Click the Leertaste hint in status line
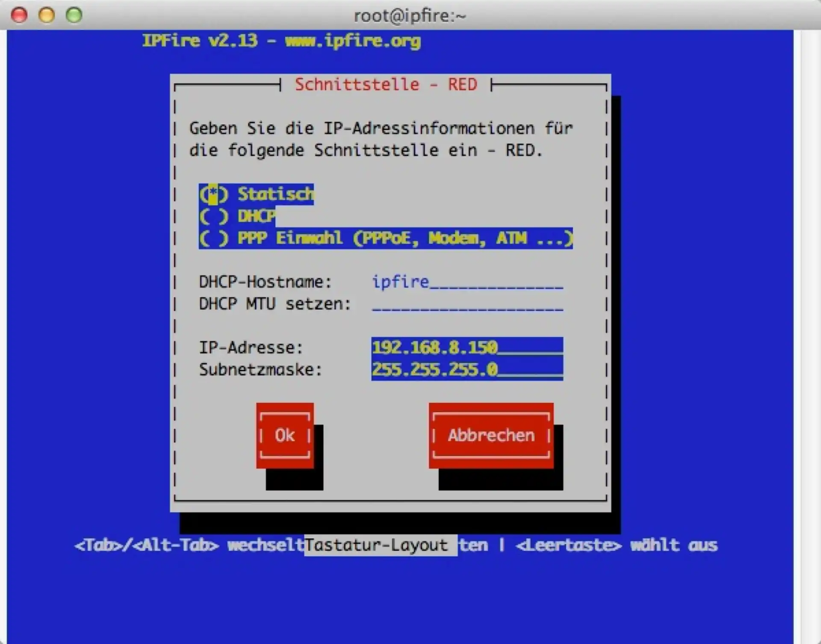Image resolution: width=821 pixels, height=644 pixels. tap(568, 545)
